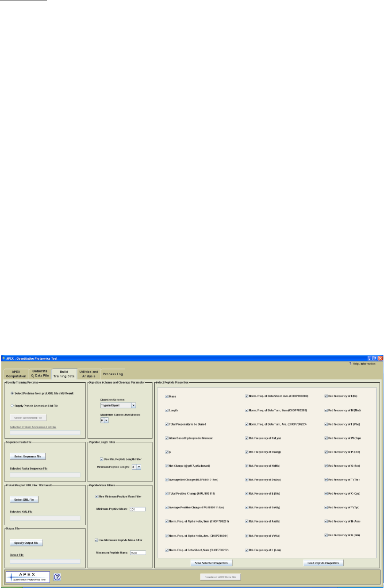Open the Digestion Scheme dropdown
384x588 pixels.
(x=118, y=405)
